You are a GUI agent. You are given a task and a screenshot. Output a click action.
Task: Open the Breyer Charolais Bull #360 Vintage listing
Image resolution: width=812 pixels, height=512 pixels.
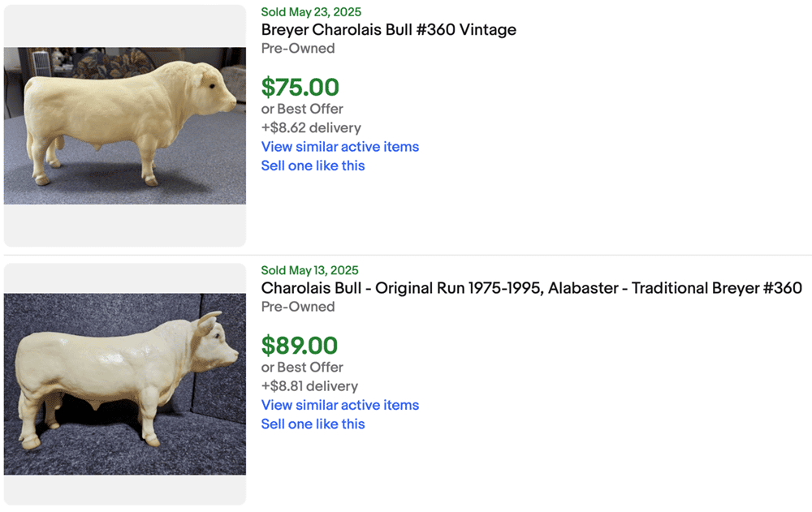point(388,30)
